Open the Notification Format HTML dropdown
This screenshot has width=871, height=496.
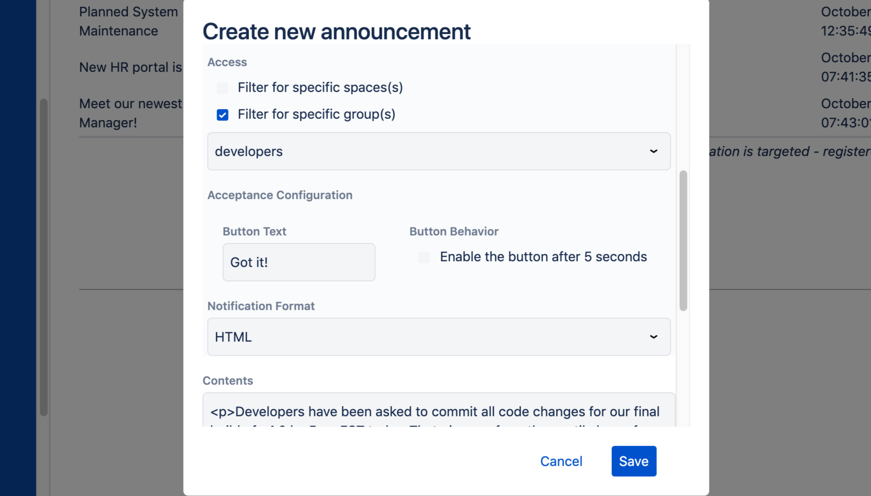[x=438, y=337]
